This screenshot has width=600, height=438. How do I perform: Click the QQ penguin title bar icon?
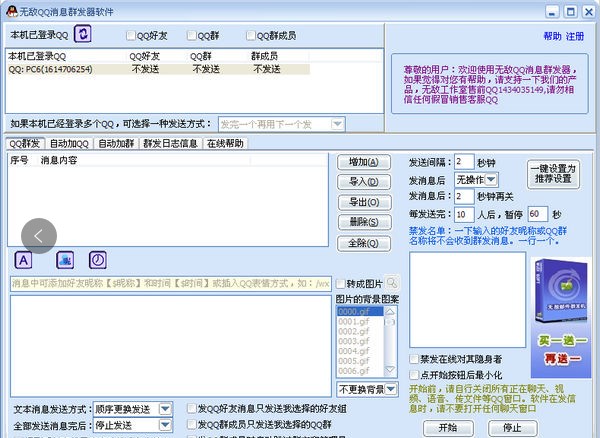(x=10, y=9)
